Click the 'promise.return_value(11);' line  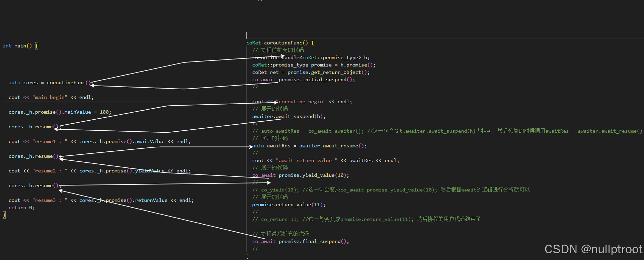[289, 205]
